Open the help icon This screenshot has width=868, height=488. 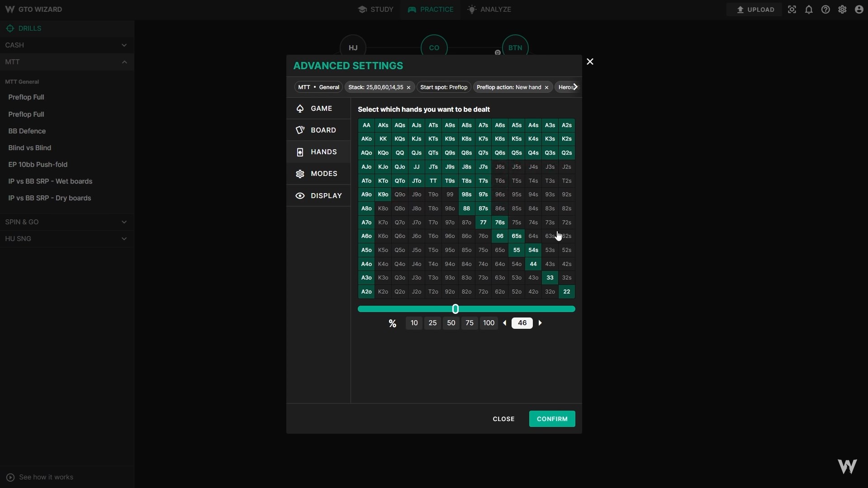(x=825, y=9)
